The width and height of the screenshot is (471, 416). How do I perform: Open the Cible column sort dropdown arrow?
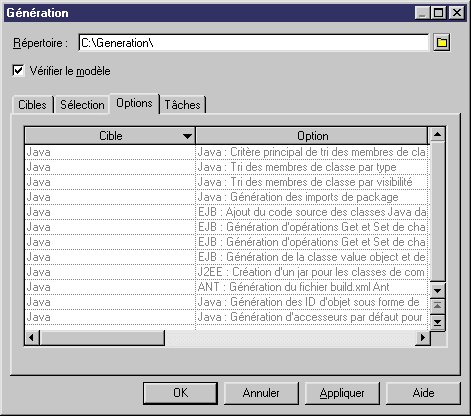click(x=187, y=136)
